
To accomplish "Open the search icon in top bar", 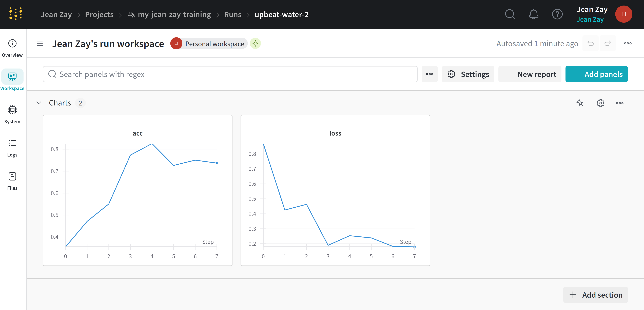I will point(510,14).
